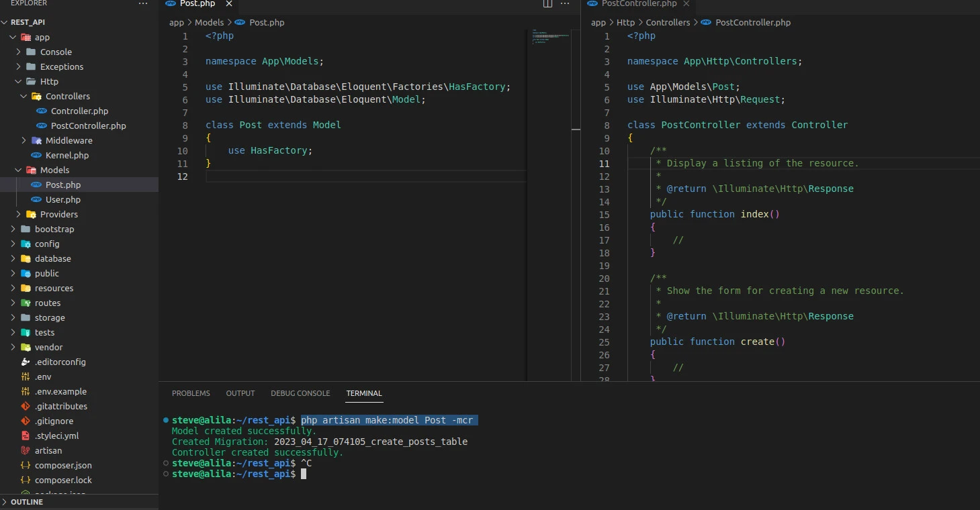Open the Explorer more actions ellipsis
Screen dimensions: 980x510
click(x=142, y=4)
